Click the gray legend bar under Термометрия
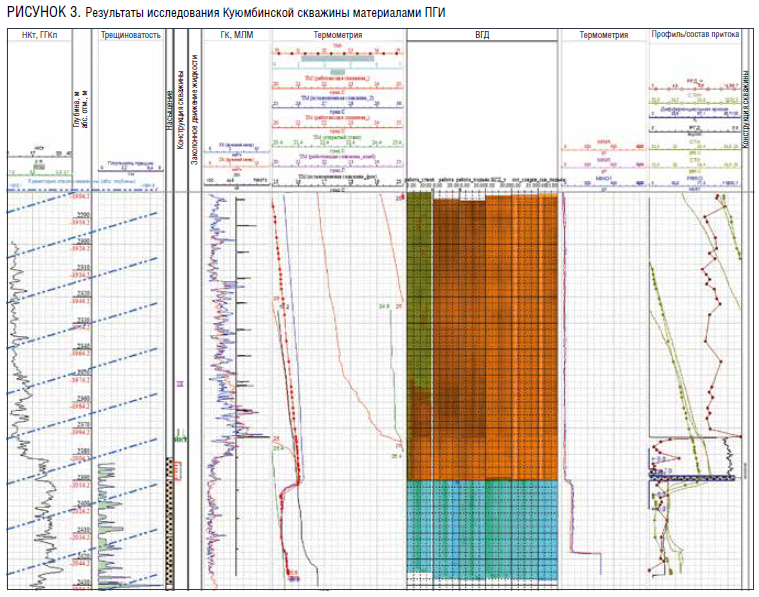 coord(338,58)
